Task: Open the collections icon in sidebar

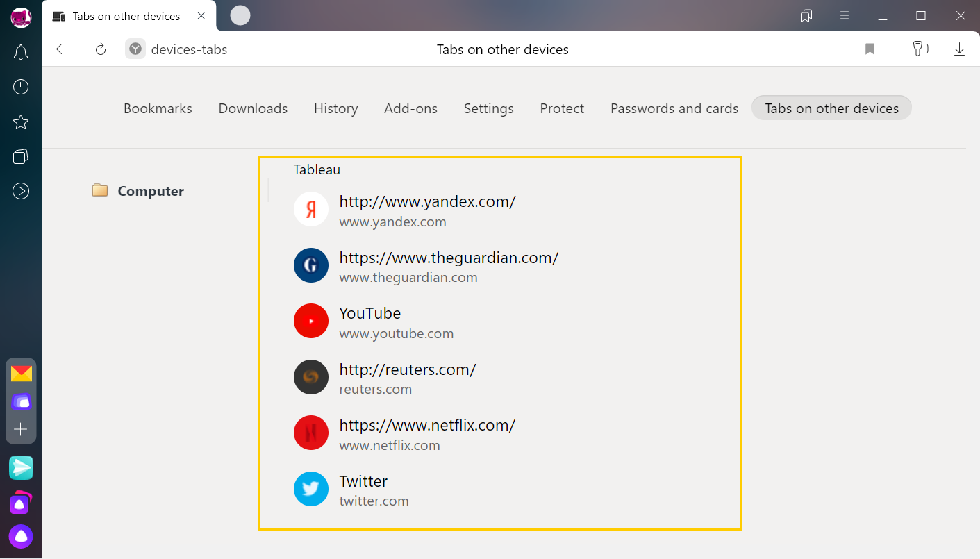Action: (x=21, y=157)
